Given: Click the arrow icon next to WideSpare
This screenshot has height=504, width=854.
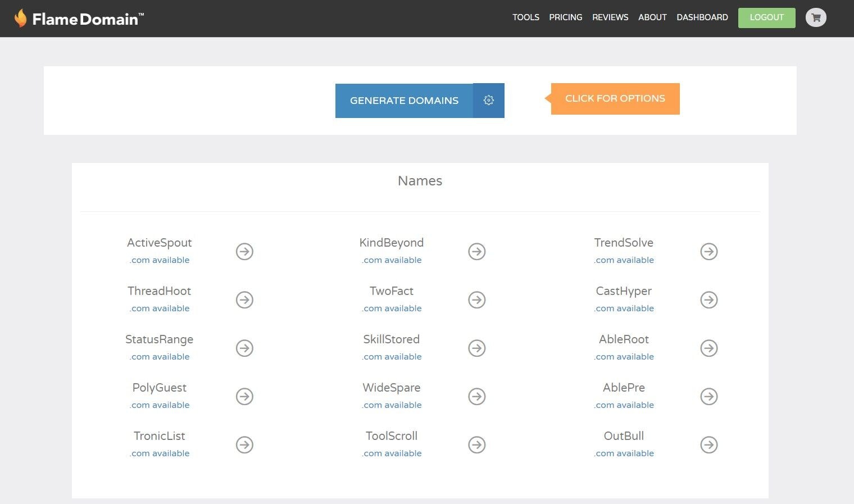Looking at the screenshot, I should (x=477, y=396).
